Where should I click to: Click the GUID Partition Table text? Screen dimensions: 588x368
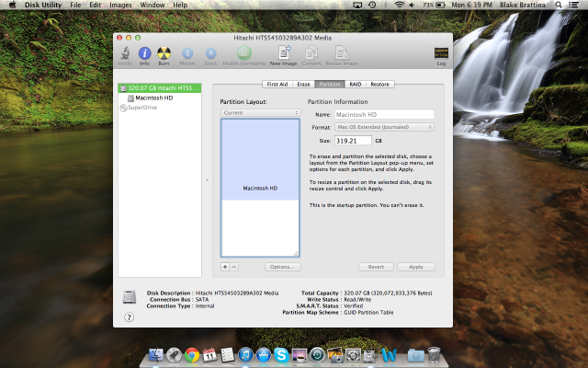pos(368,313)
